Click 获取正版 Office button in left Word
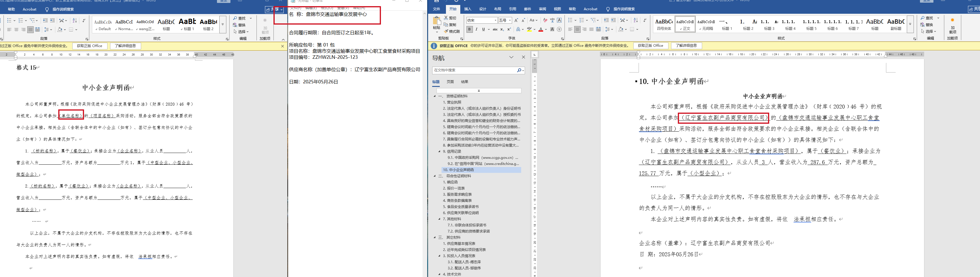 coord(89,46)
